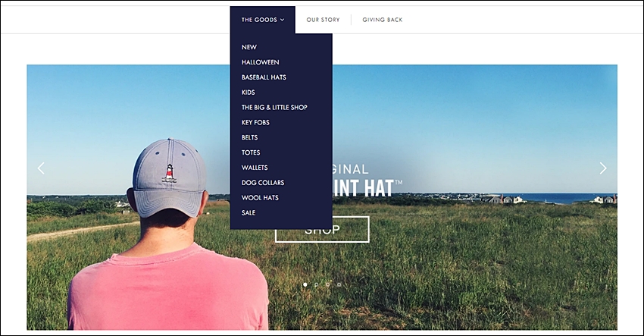Viewport: 644px width, 336px height.
Task: Browse Key Fobs category
Action: 255,123
